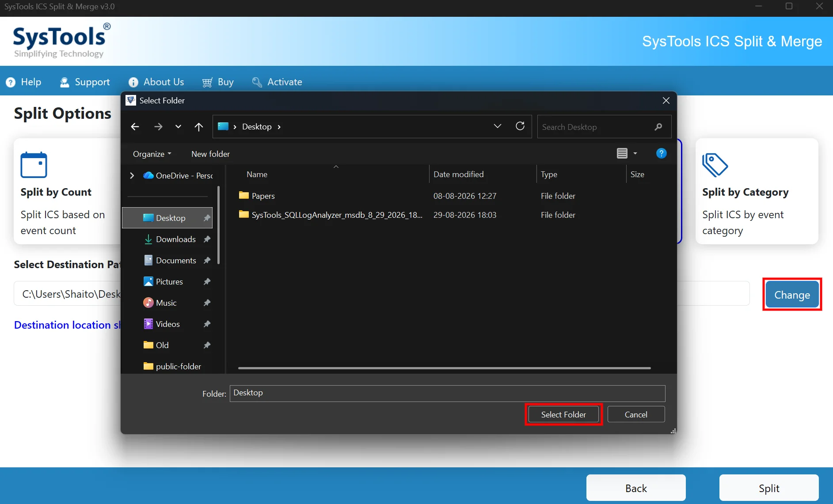The image size is (833, 504).
Task: Click the forward arrow in Select Folder dialog
Action: click(158, 127)
